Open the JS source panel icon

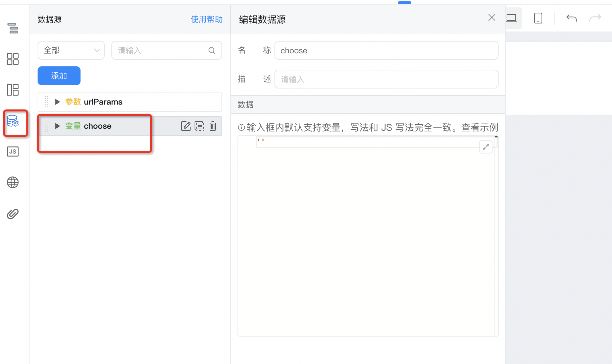[13, 151]
